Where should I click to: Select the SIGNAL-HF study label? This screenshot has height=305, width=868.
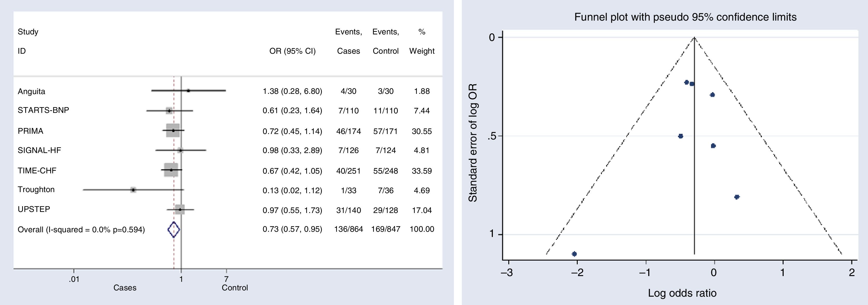click(x=39, y=150)
